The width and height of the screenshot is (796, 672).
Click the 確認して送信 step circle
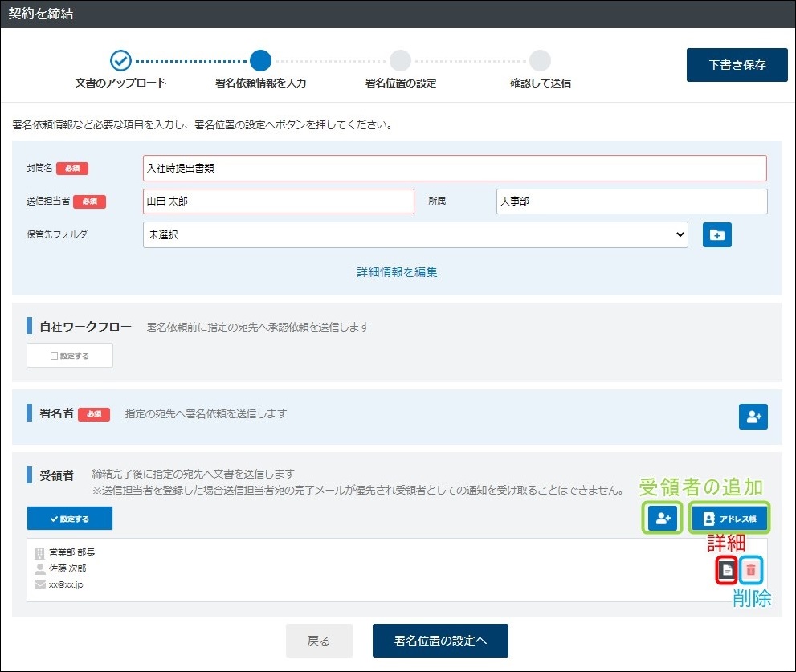[540, 60]
